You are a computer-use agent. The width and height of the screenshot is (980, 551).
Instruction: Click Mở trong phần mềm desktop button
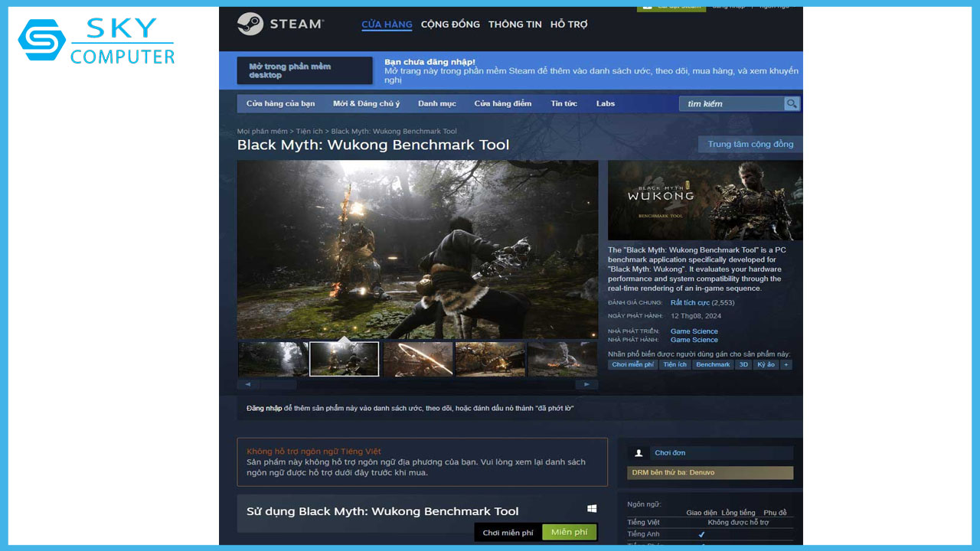[x=305, y=70]
